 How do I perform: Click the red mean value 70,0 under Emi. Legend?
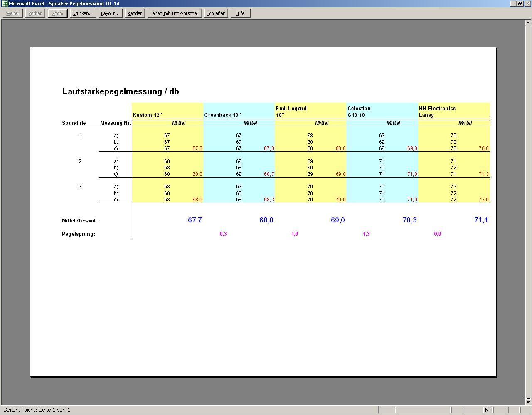[340, 200]
